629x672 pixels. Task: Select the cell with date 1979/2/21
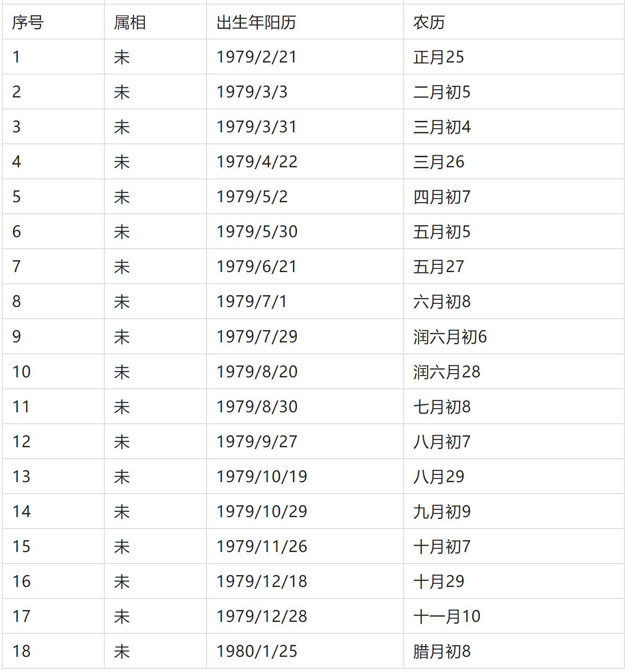pos(305,57)
